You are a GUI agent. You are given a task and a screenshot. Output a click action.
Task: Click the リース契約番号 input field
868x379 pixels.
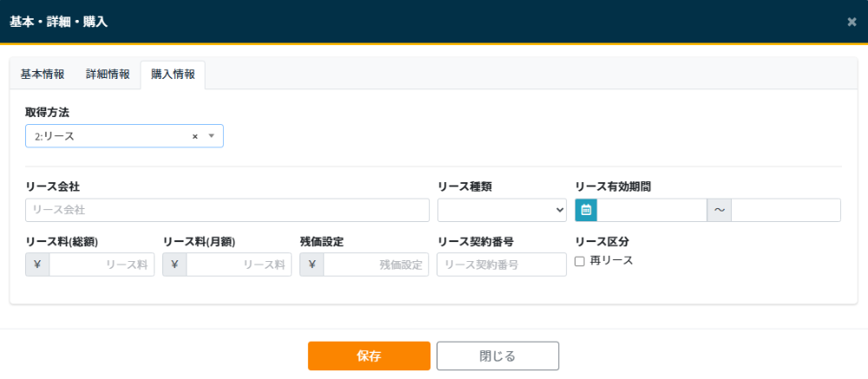click(502, 265)
